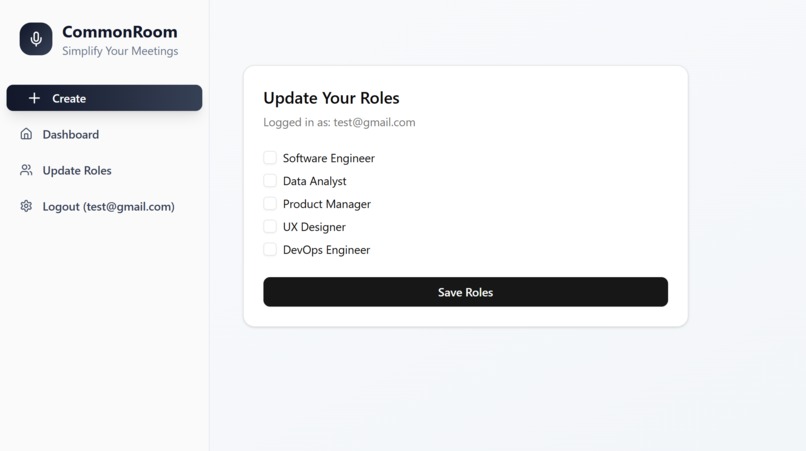This screenshot has height=451, width=806.
Task: Click the Product Manager label text
Action: (x=327, y=204)
